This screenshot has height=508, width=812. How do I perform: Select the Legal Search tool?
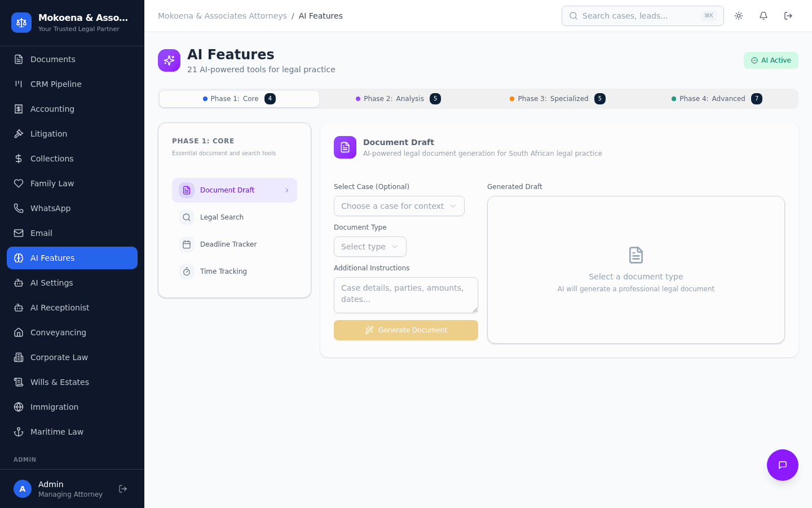click(x=235, y=217)
